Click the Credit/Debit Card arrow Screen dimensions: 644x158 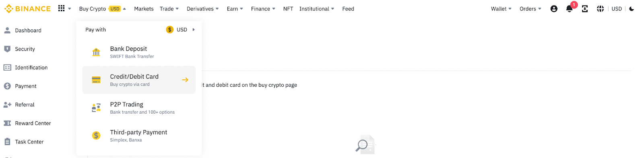[x=185, y=80]
